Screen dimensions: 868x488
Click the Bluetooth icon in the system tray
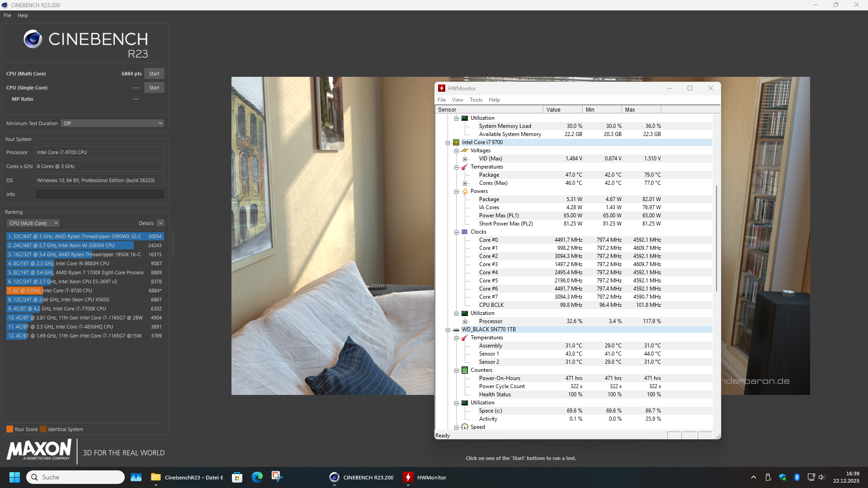[797, 477]
